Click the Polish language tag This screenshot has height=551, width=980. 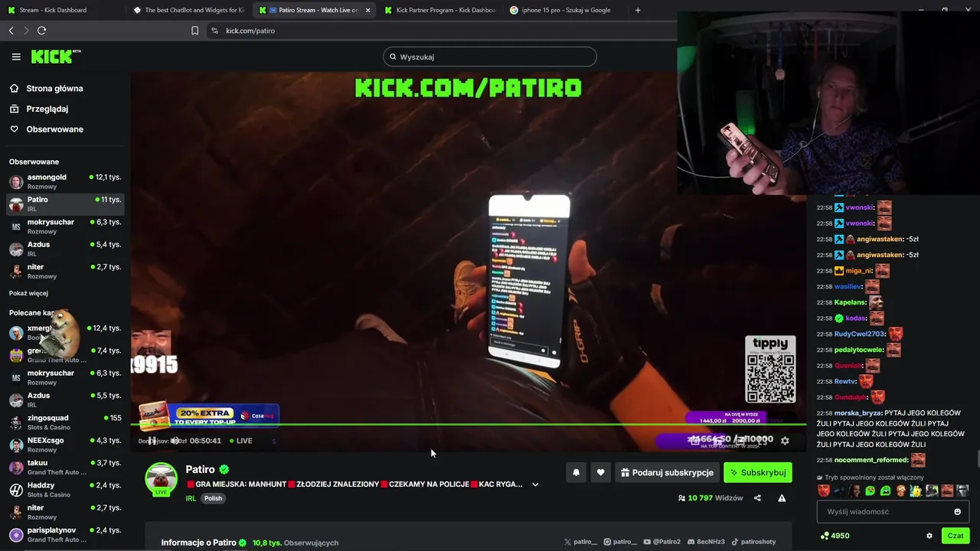tap(213, 498)
